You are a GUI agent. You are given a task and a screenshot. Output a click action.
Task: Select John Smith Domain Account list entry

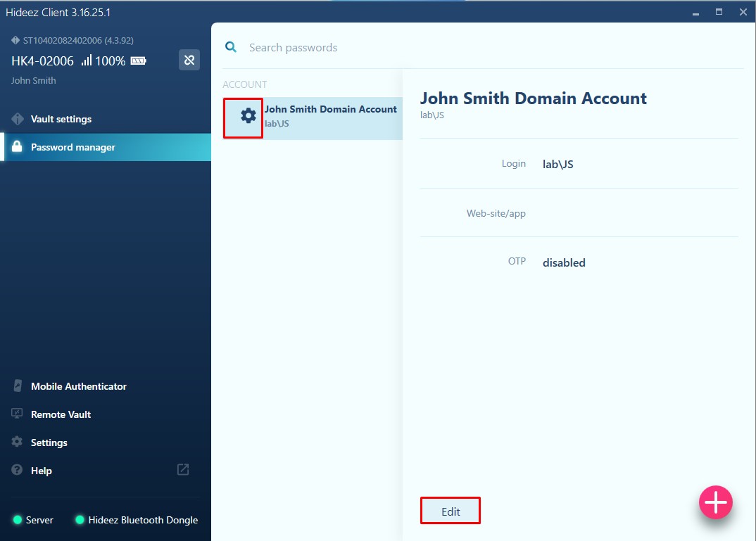pos(330,116)
